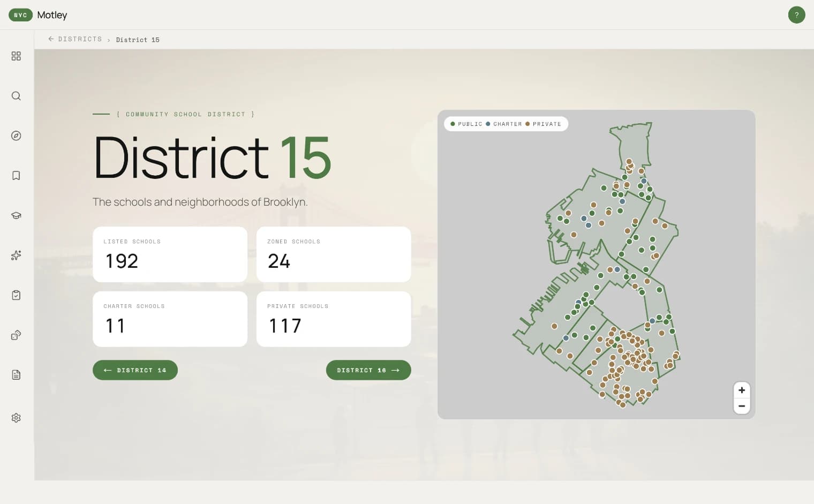Click the NYC logo badge
Viewport: 814px width, 504px height.
20,15
